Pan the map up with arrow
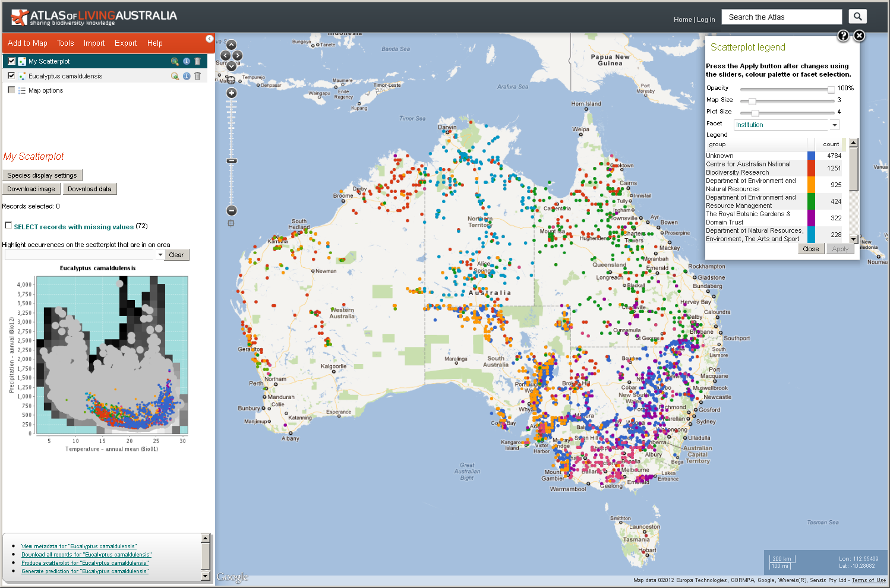Image resolution: width=890 pixels, height=588 pixels. click(x=232, y=45)
